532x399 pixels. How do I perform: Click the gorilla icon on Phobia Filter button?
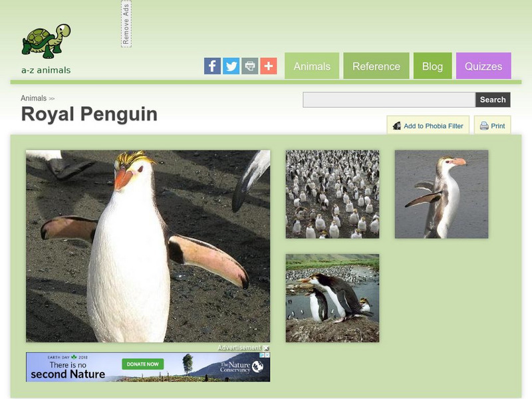398,125
